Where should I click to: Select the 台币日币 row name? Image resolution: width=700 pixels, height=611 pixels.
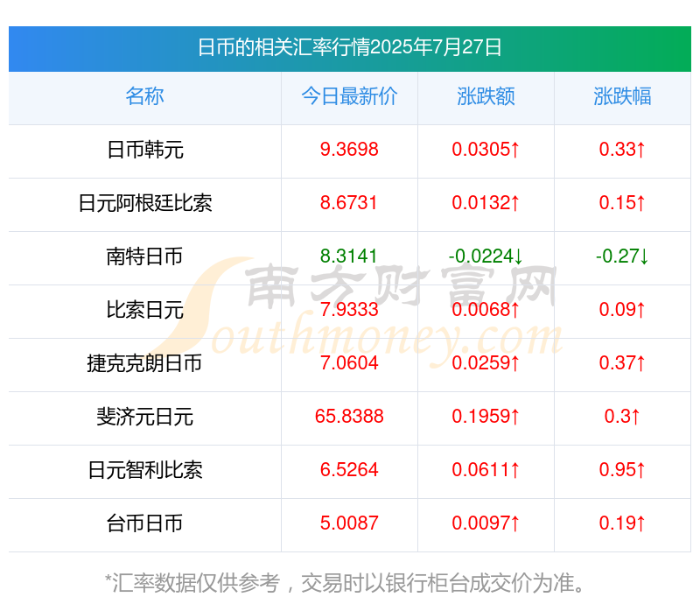(144, 523)
